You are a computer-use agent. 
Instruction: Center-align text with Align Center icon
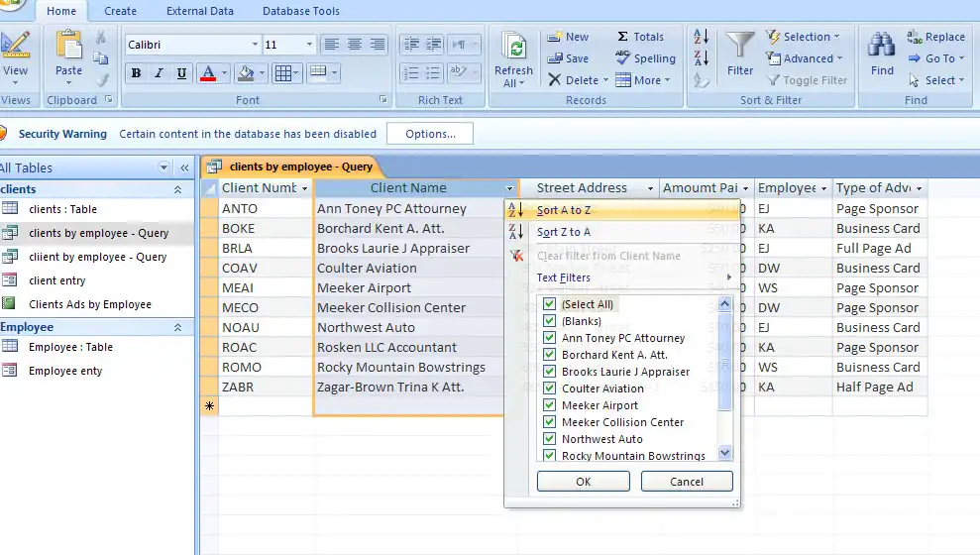pos(355,45)
